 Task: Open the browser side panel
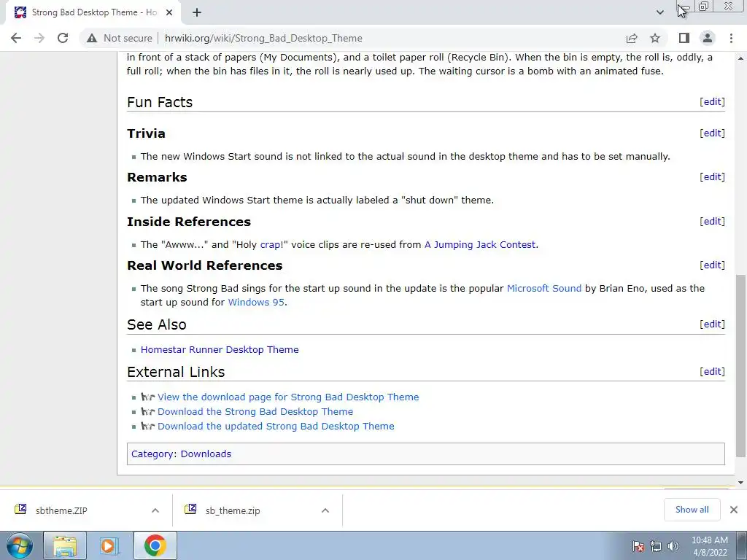[684, 38]
